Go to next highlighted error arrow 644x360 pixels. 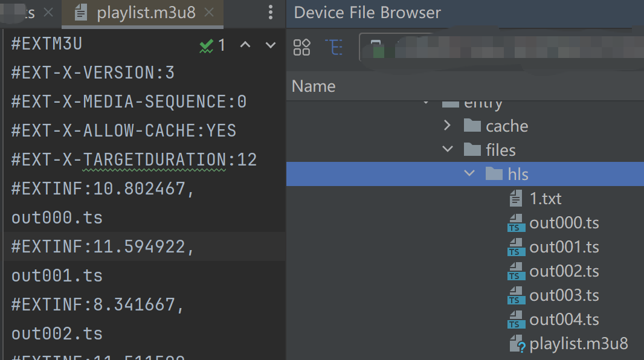271,45
